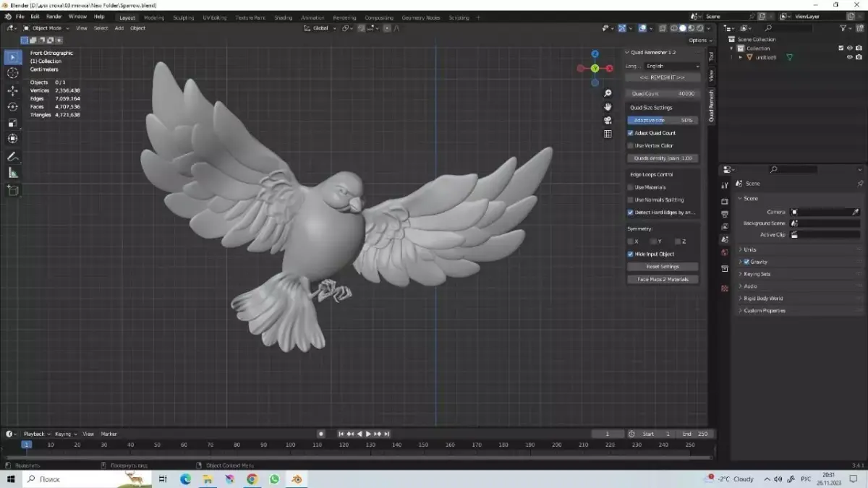The height and width of the screenshot is (488, 868).
Task: Enable the Use Vertex Color checkbox
Action: tap(631, 145)
